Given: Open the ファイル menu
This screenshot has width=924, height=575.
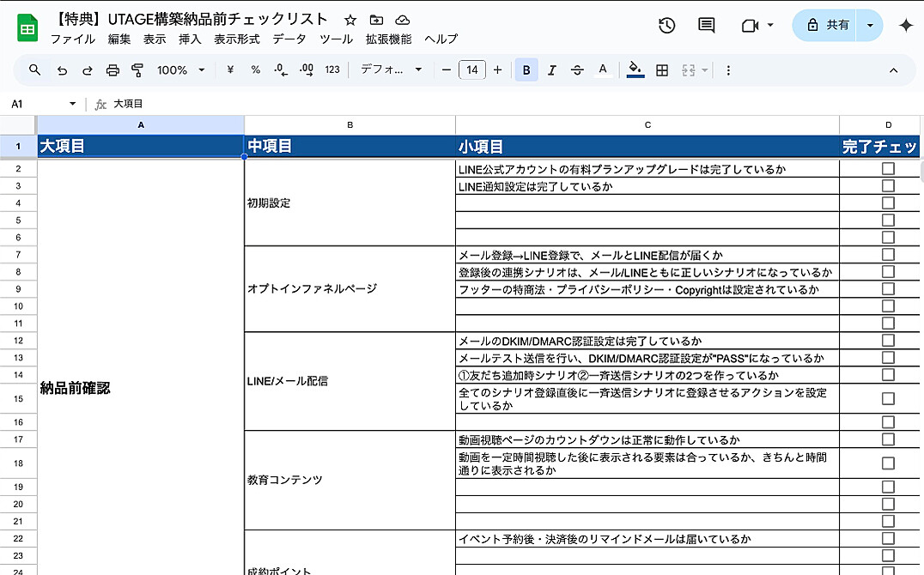Looking at the screenshot, I should pyautogui.click(x=73, y=39).
